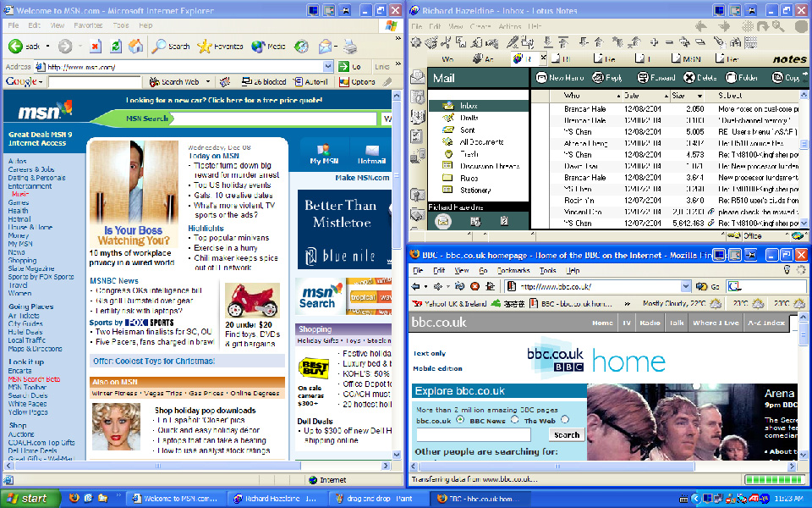Open the Search Web dropdown arrow
The image size is (812, 508).
pyautogui.click(x=208, y=82)
